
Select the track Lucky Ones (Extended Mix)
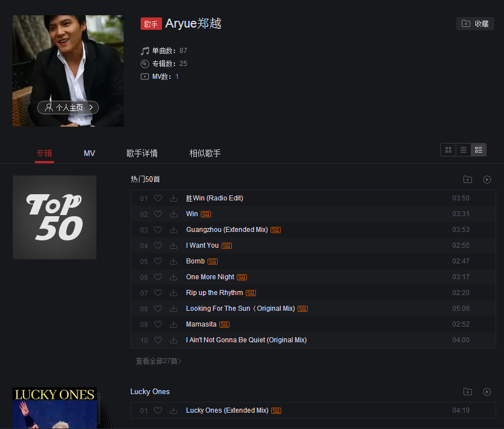(227, 410)
